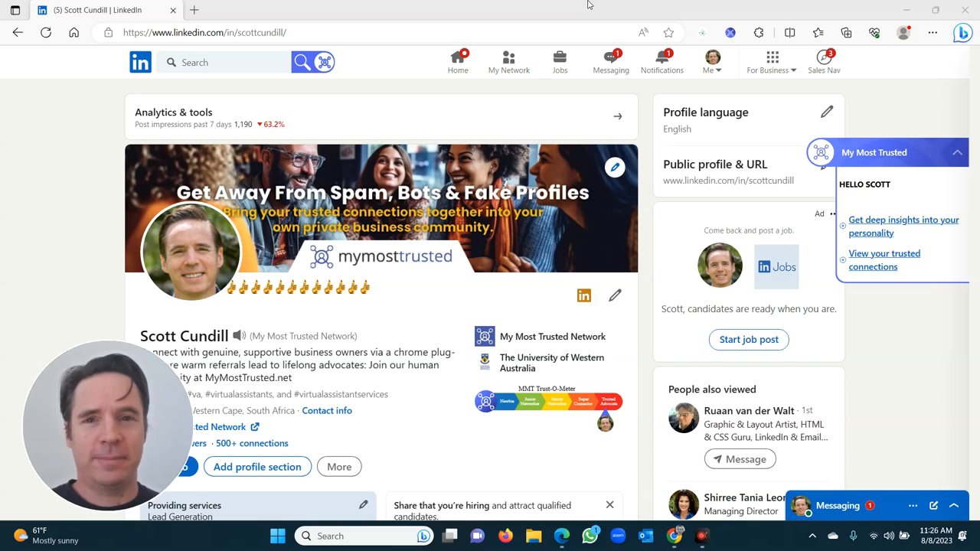Open Edge settings and more menu

(933, 32)
